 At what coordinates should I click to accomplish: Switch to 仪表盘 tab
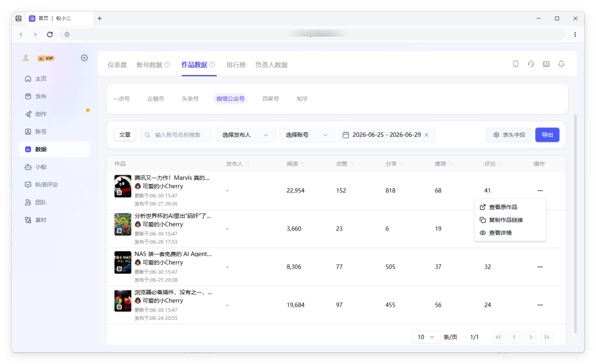[117, 65]
